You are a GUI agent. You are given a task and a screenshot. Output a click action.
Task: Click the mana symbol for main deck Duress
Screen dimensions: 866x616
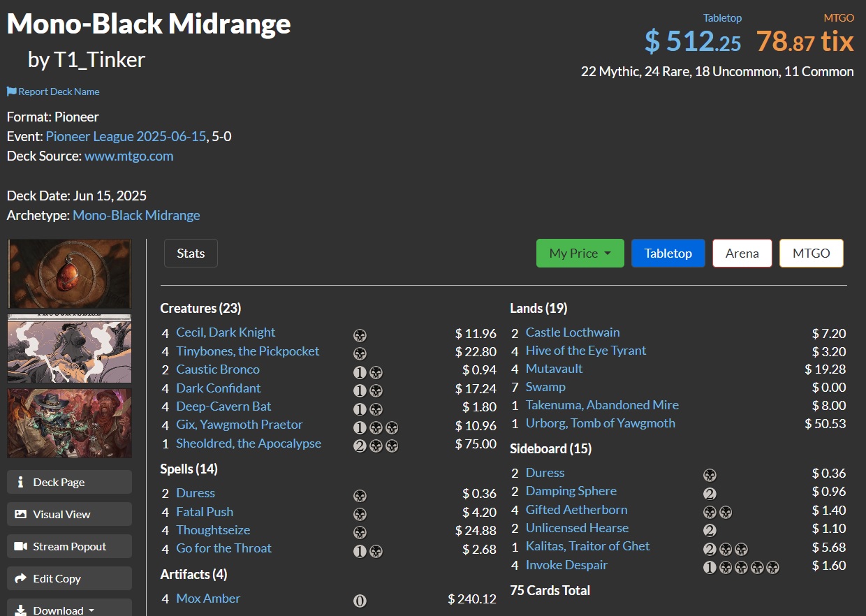pyautogui.click(x=360, y=495)
